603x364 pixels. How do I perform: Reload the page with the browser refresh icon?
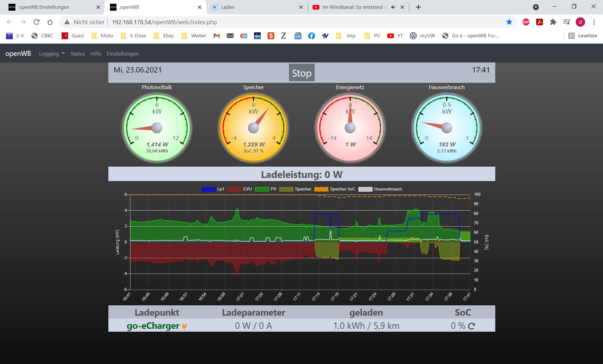(36, 22)
